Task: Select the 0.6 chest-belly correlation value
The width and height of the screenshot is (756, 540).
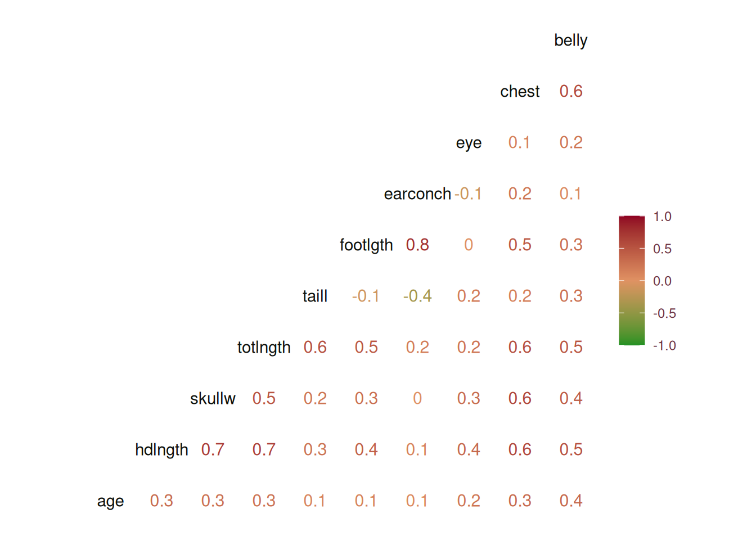Action: [x=571, y=91]
